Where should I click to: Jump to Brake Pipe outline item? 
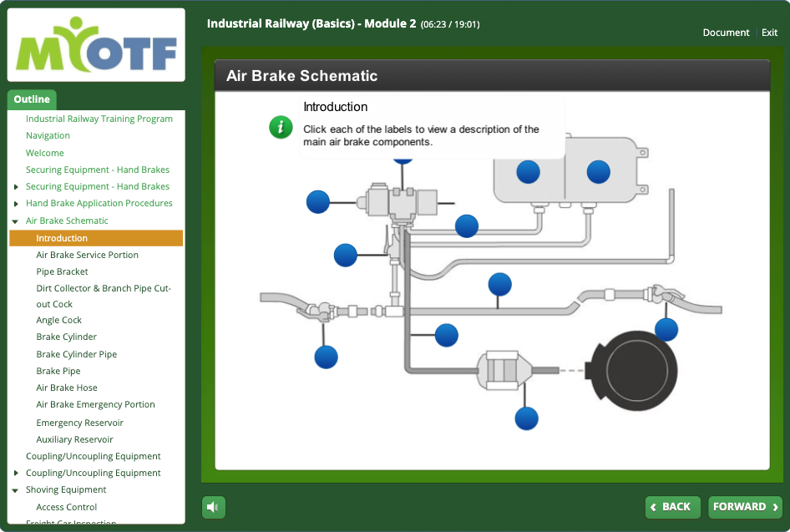tap(58, 371)
